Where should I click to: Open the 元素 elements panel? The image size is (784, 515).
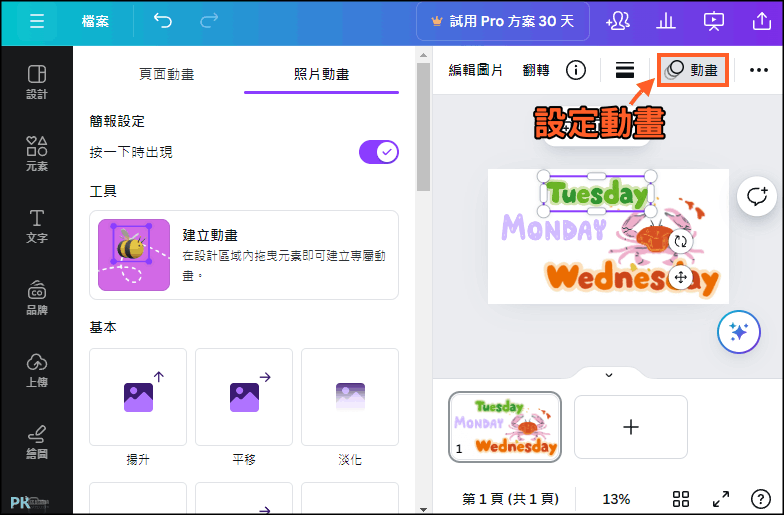pos(36,154)
